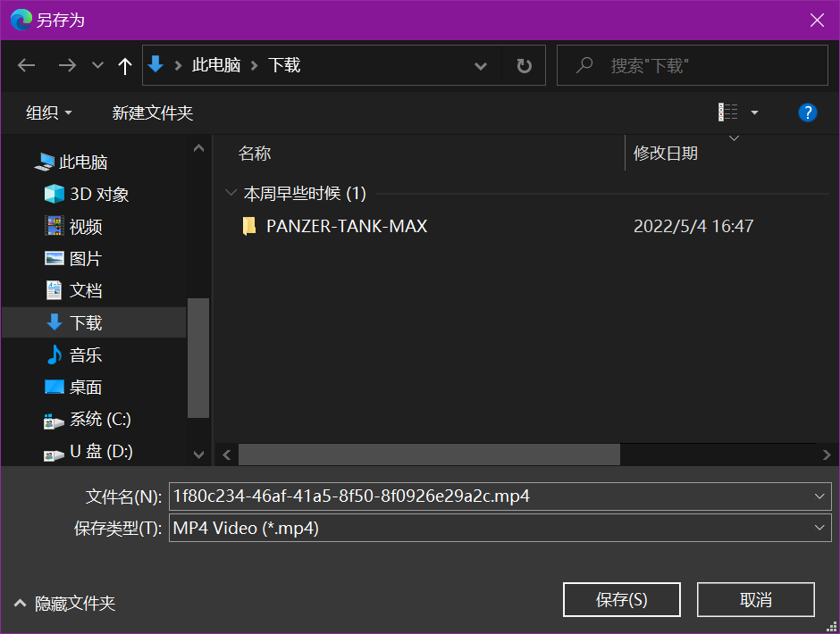The width and height of the screenshot is (840, 634).
Task: Refresh the current folder view
Action: pos(525,65)
